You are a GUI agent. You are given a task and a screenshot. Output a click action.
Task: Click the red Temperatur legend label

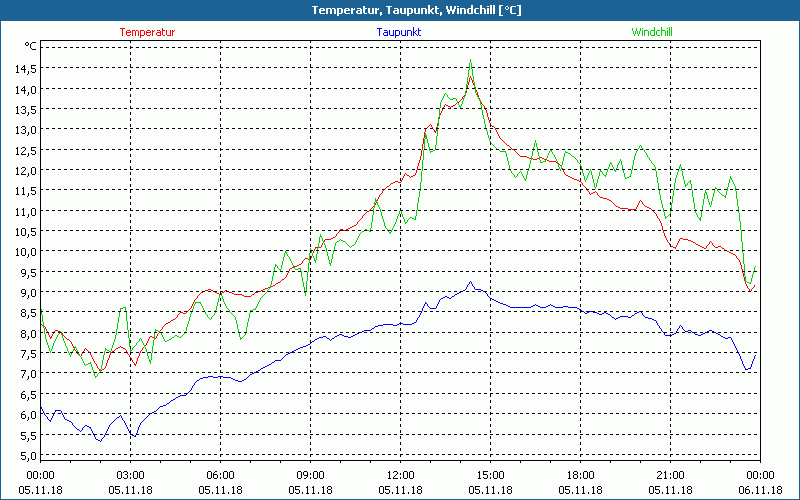147,32
